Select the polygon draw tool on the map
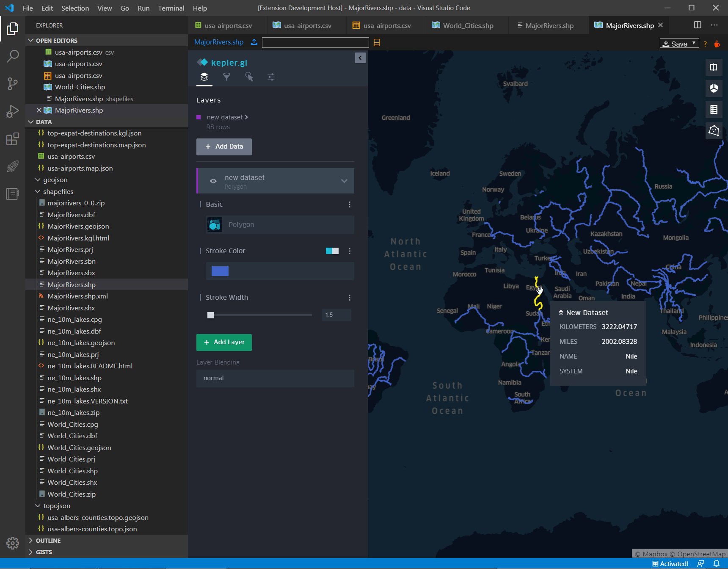The width and height of the screenshot is (728, 569). (x=714, y=130)
